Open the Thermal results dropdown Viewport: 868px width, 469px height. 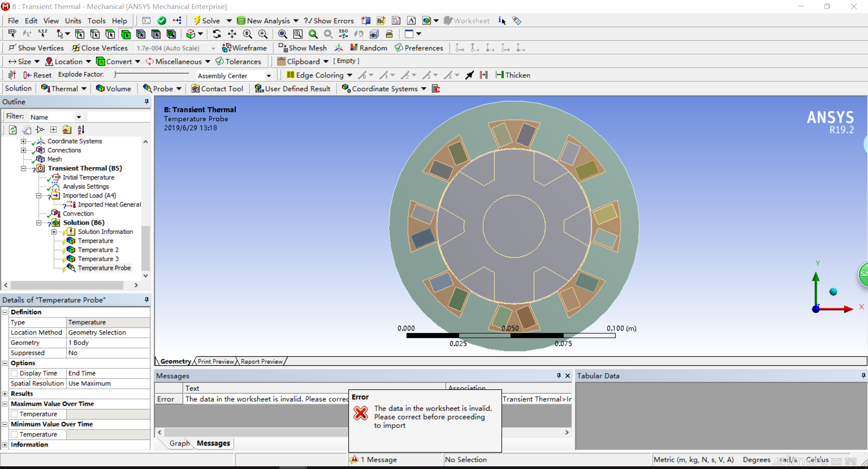coord(84,89)
